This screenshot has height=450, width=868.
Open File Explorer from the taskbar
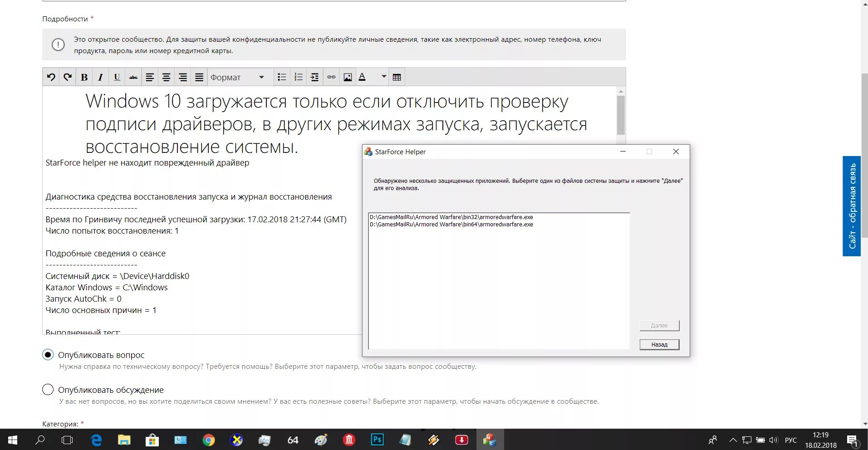(x=124, y=440)
